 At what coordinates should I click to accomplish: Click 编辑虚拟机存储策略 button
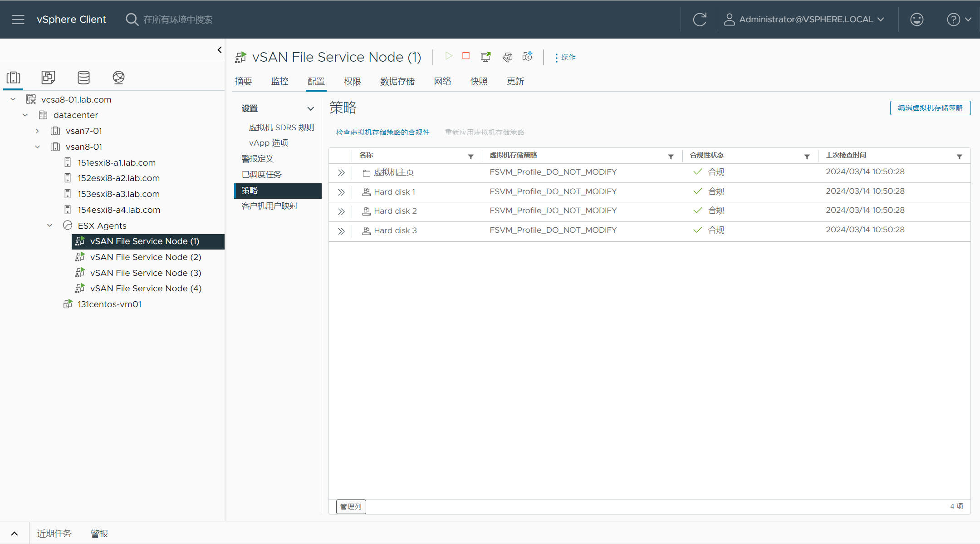point(930,108)
